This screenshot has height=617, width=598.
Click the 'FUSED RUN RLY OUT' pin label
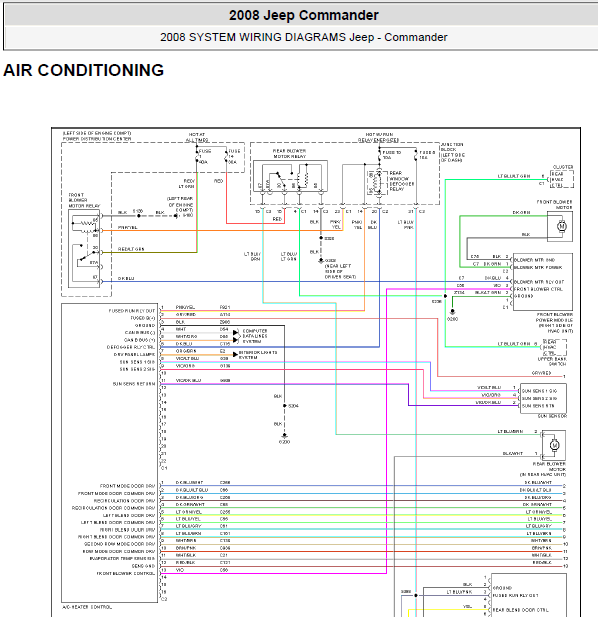pyautogui.click(x=132, y=310)
